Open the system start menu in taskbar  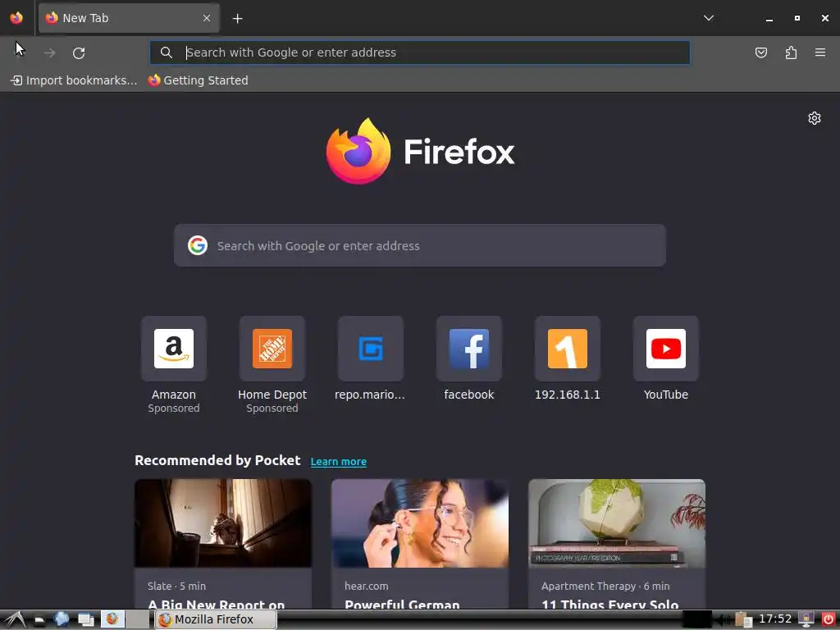(x=15, y=620)
